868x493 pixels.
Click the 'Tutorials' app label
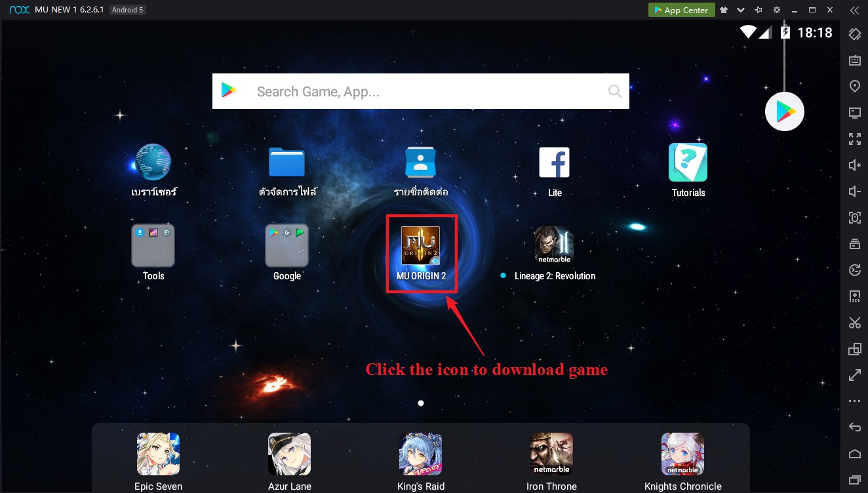pos(688,193)
